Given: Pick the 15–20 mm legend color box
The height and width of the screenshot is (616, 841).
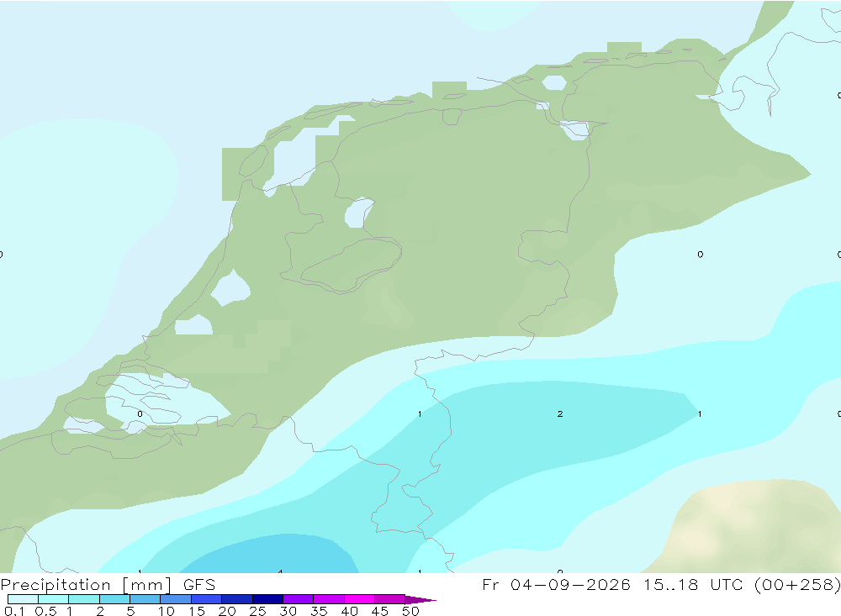Looking at the screenshot, I should [207, 599].
